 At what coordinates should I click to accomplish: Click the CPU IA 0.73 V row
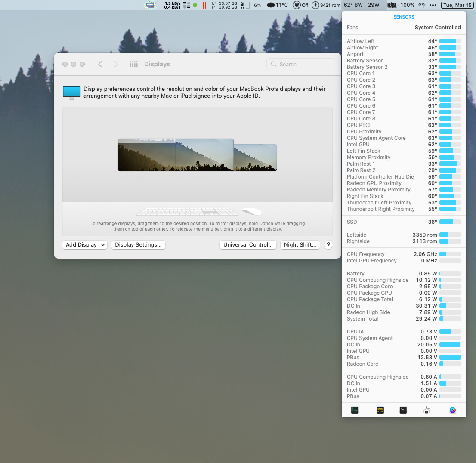click(404, 332)
